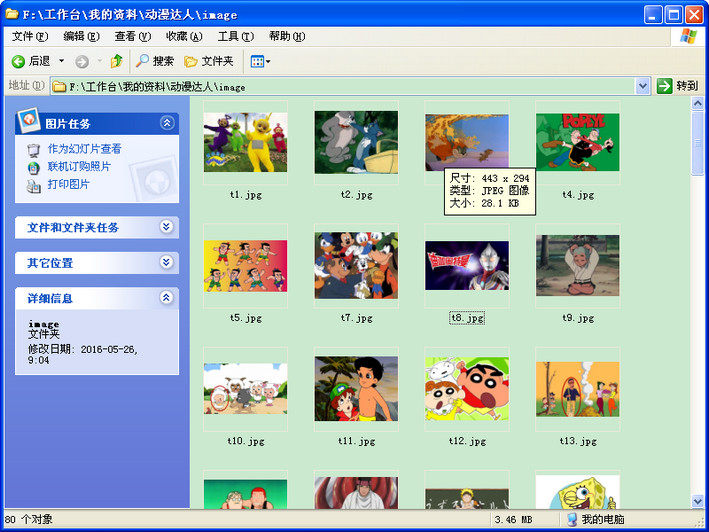Select the t9.jpg thumbnail

coord(578,266)
